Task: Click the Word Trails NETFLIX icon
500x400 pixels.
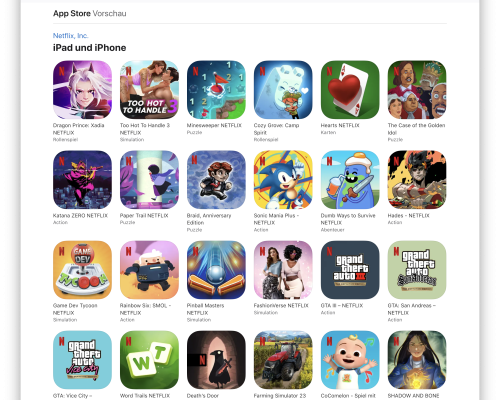Action: pos(149,360)
